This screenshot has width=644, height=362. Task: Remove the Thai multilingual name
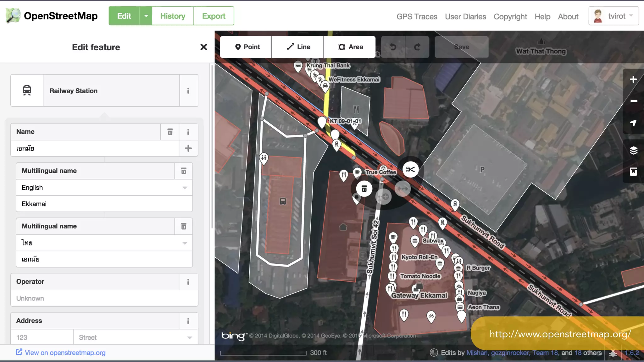click(184, 226)
